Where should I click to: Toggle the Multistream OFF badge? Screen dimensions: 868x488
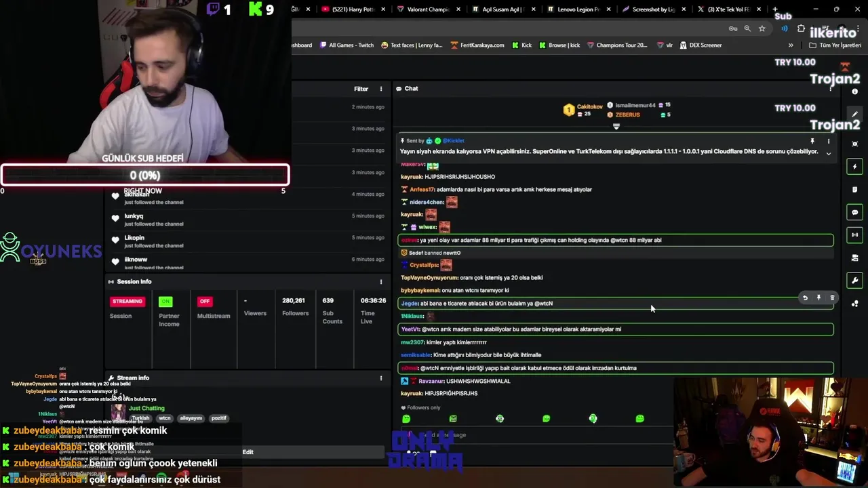click(205, 301)
